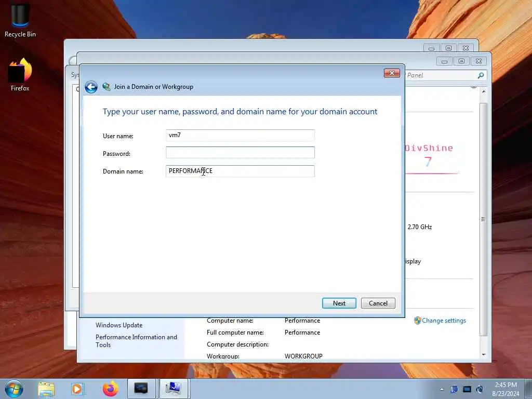Click the 2.70 GHz processor text
Viewport: 532px width, 399px height.
coord(420,227)
